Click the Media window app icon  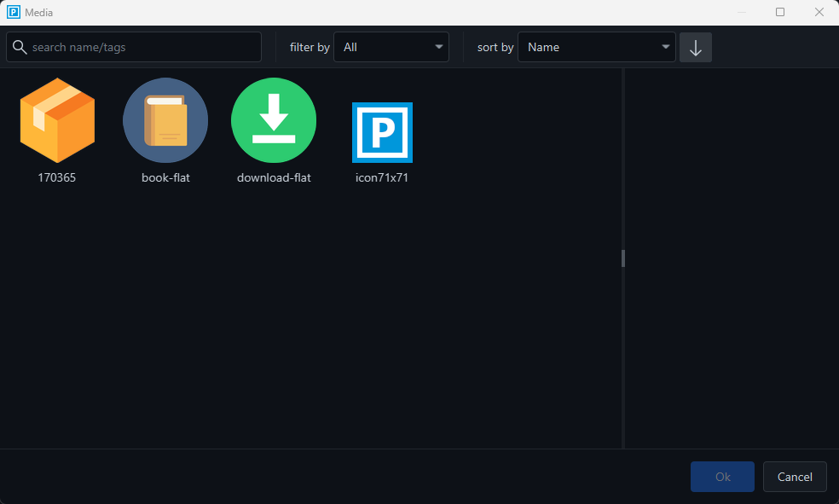(x=13, y=13)
